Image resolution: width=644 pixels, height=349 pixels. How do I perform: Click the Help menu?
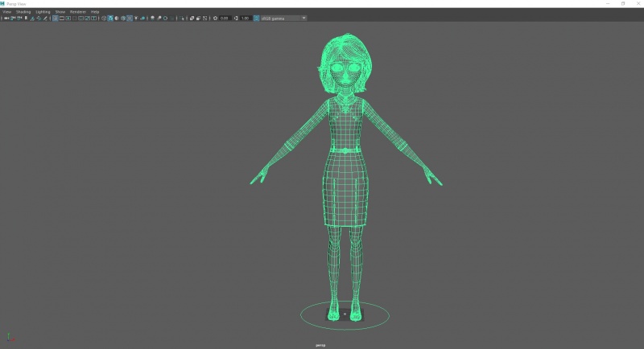coord(95,12)
